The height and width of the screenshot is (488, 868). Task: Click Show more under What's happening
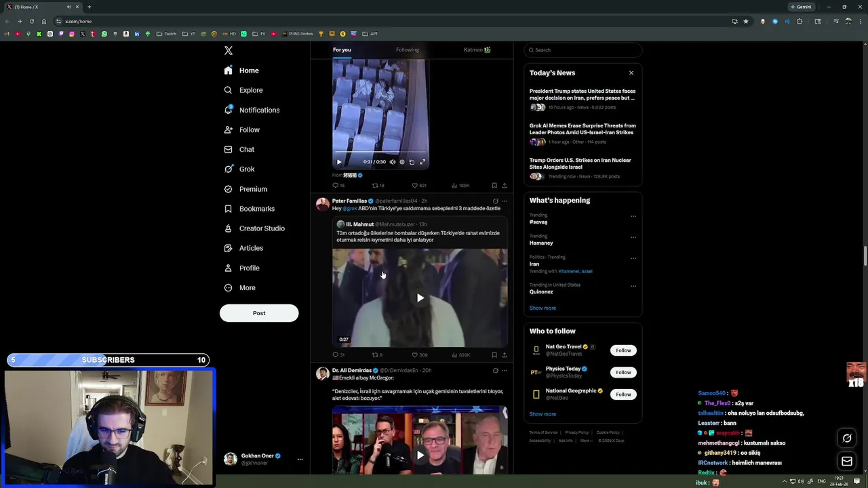pos(542,308)
